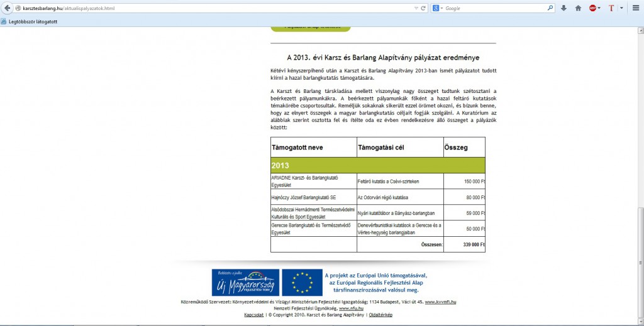
Task: Open the Kapcsolat footer link
Action: point(255,315)
